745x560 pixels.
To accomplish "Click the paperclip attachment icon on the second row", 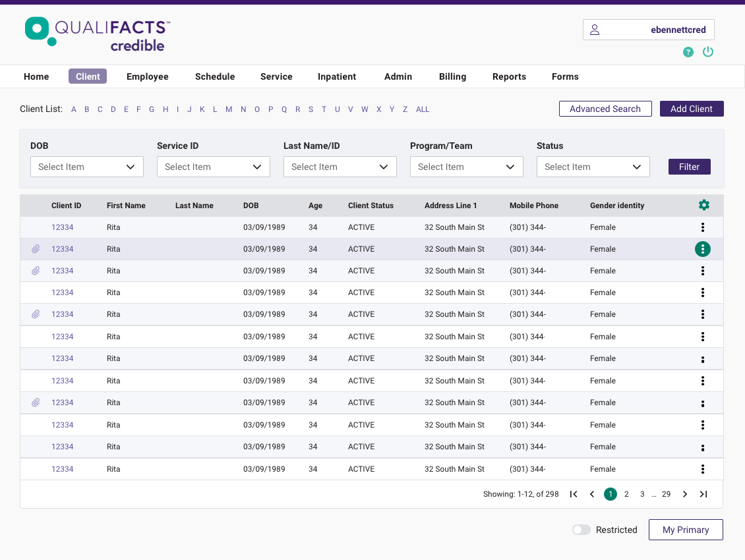I will point(36,249).
